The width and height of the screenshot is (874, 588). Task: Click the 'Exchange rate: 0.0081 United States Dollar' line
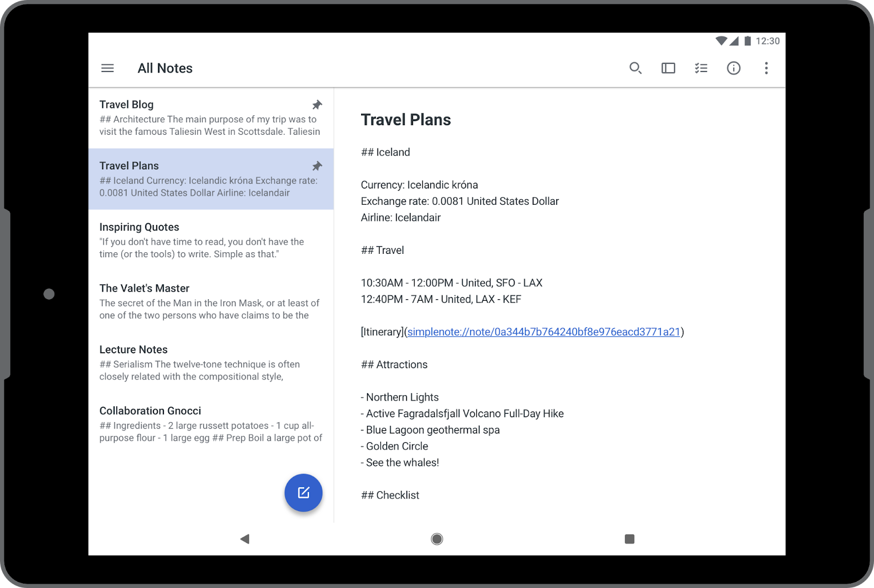pos(460,201)
